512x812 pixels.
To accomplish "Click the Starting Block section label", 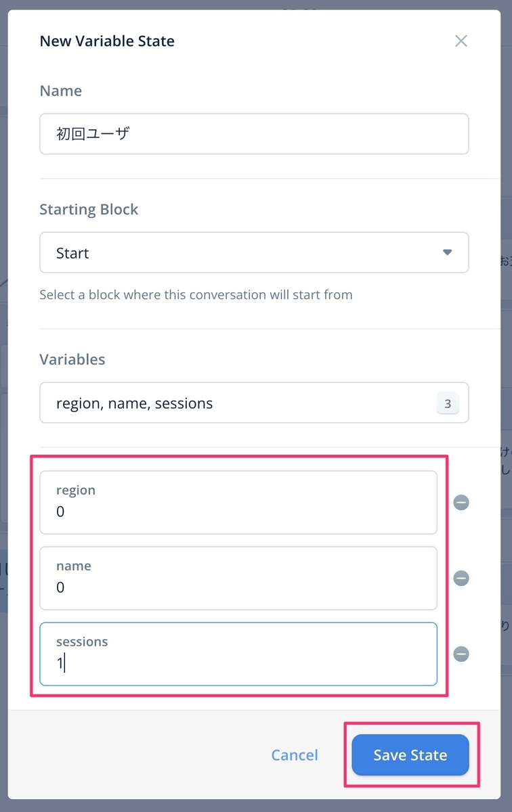I will coord(89,210).
